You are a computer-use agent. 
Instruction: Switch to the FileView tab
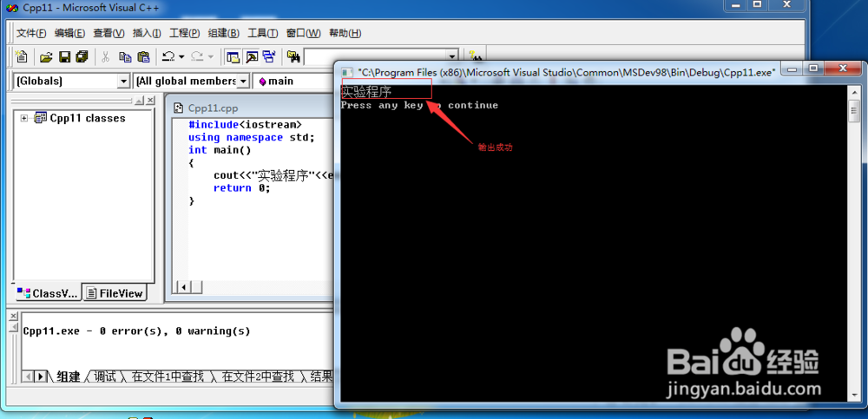coord(115,293)
